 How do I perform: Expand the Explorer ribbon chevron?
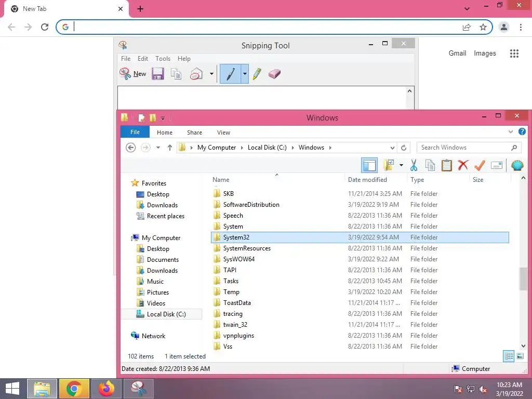pos(511,131)
